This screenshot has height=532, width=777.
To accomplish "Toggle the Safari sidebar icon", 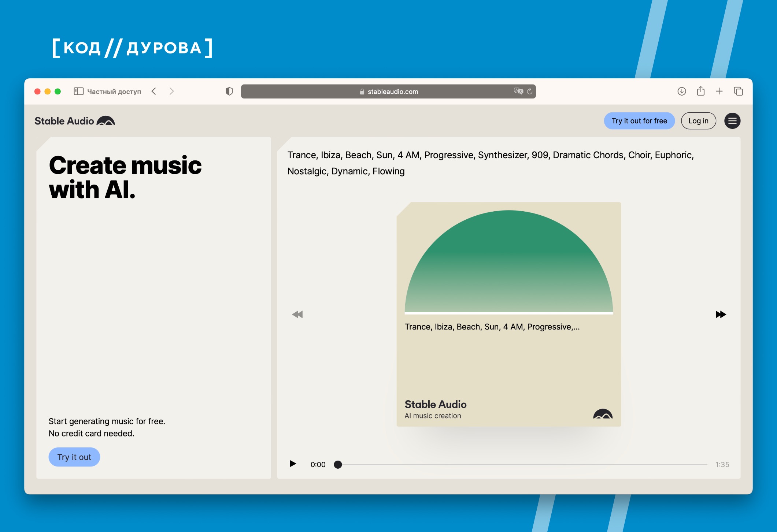I will (78, 92).
